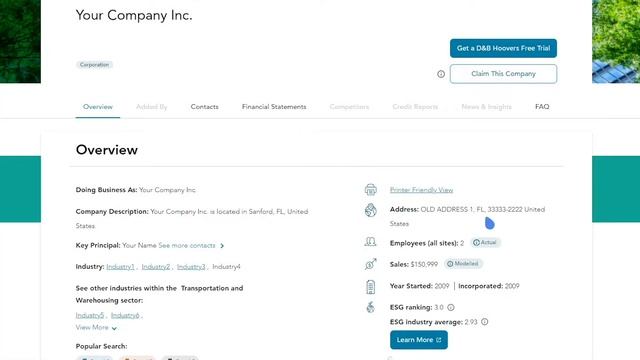The height and width of the screenshot is (360, 640).
Task: Click the Popular Search label
Action: (101, 346)
